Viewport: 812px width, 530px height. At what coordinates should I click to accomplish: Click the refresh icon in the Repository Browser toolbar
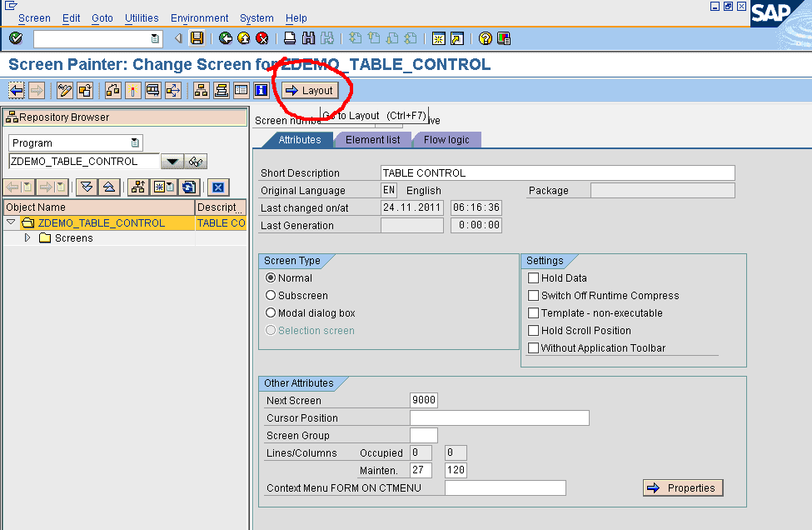188,187
